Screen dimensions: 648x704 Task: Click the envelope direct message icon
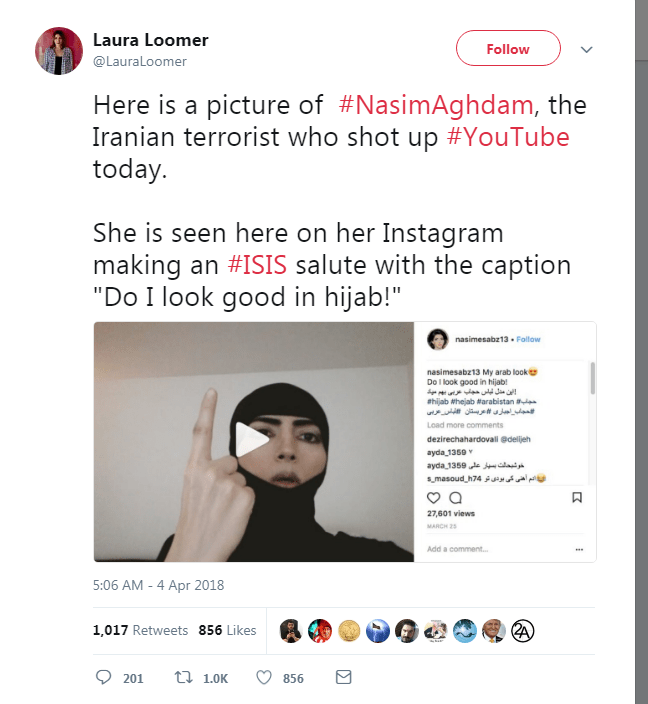344,677
